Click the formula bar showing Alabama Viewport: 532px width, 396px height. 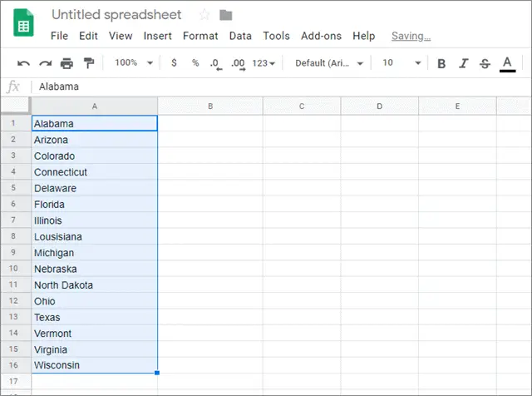[282, 87]
